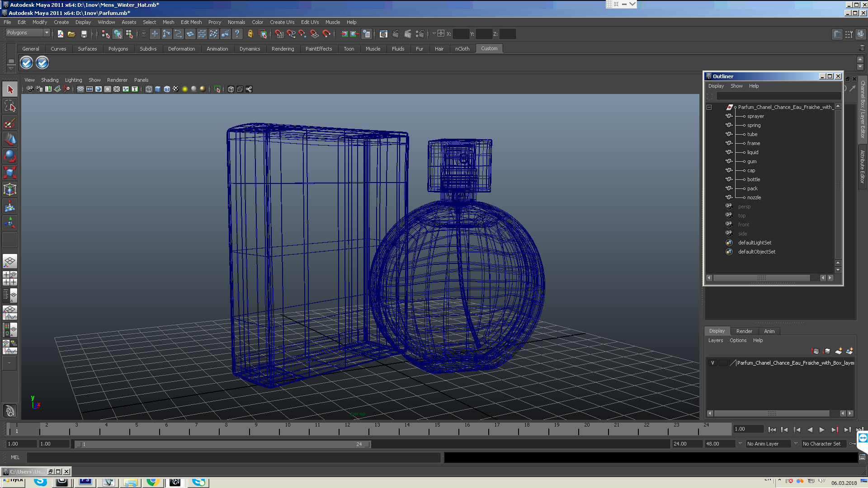Open the No Anim Layer dropdown arrow
Screen dimensions: 868x488
[740, 444]
